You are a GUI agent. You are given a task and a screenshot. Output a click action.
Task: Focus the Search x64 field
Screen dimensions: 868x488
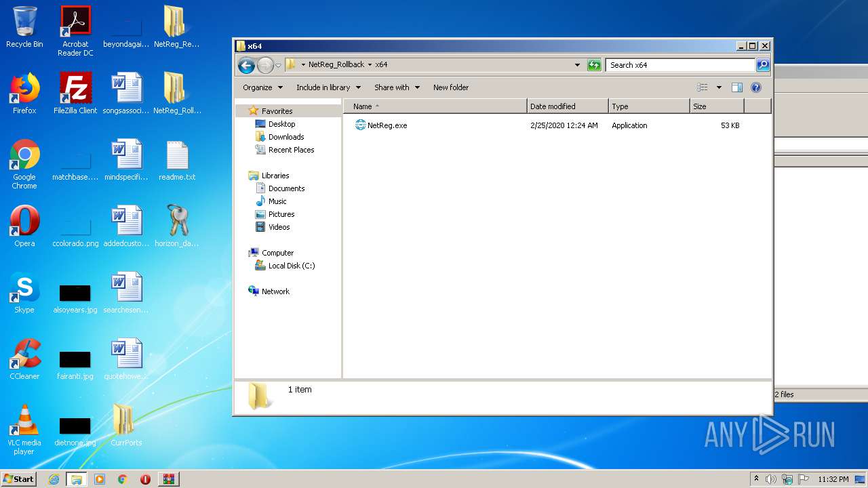click(x=680, y=65)
